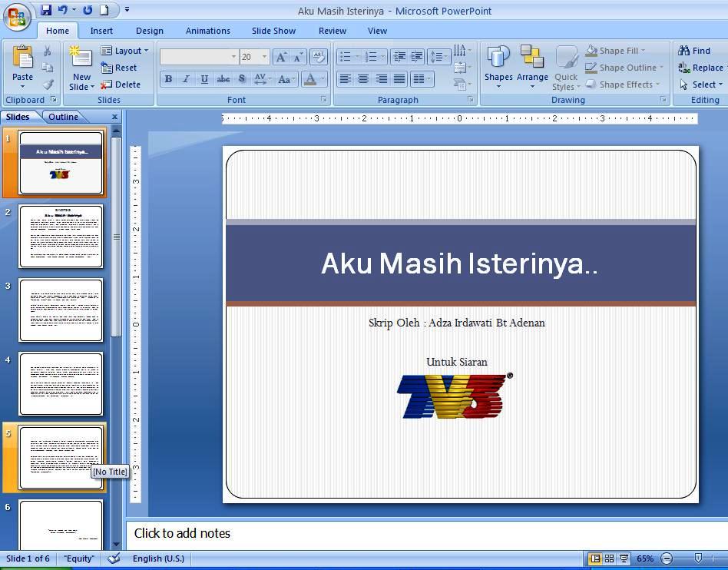Open Change Case Aa dropdown
728x570 pixels.
tap(286, 79)
